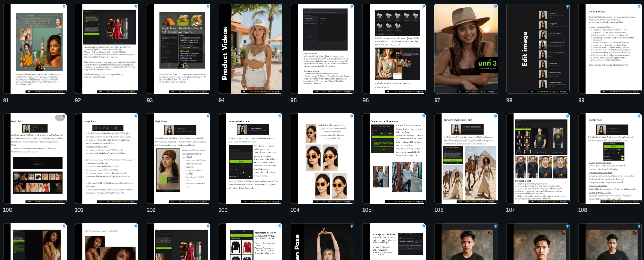Open the comment pin icon on page 93
Image resolution: width=644 pixels, height=260 pixels.
tap(208, 6)
